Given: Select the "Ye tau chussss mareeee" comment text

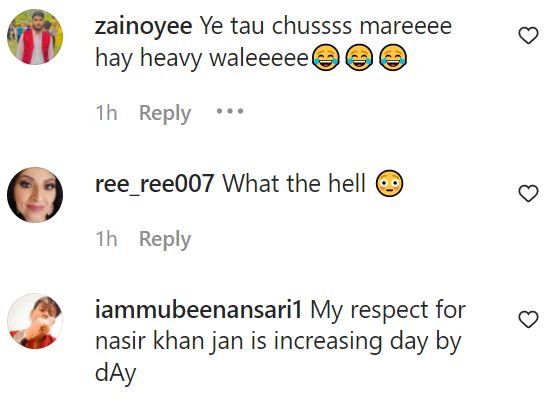Looking at the screenshot, I should tap(325, 26).
